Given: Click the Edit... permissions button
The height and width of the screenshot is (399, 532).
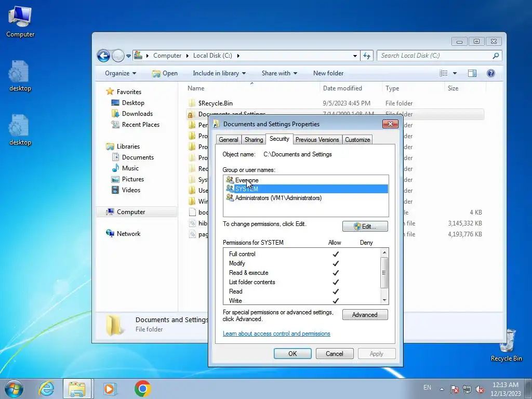Looking at the screenshot, I should click(365, 227).
